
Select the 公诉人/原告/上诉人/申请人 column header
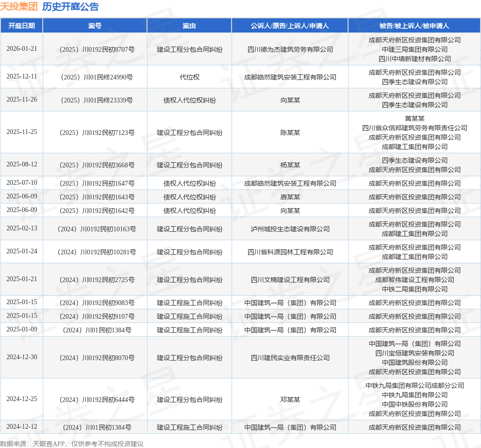[x=290, y=26]
